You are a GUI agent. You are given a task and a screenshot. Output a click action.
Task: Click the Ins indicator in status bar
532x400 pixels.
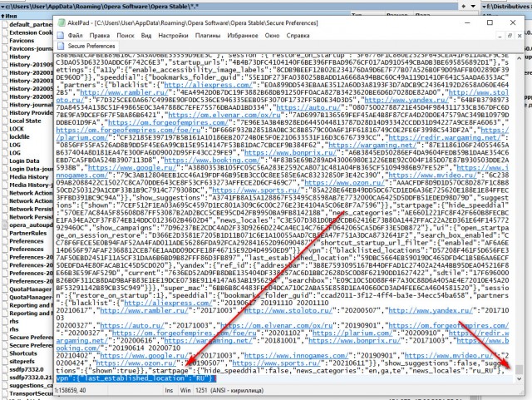[169, 391]
